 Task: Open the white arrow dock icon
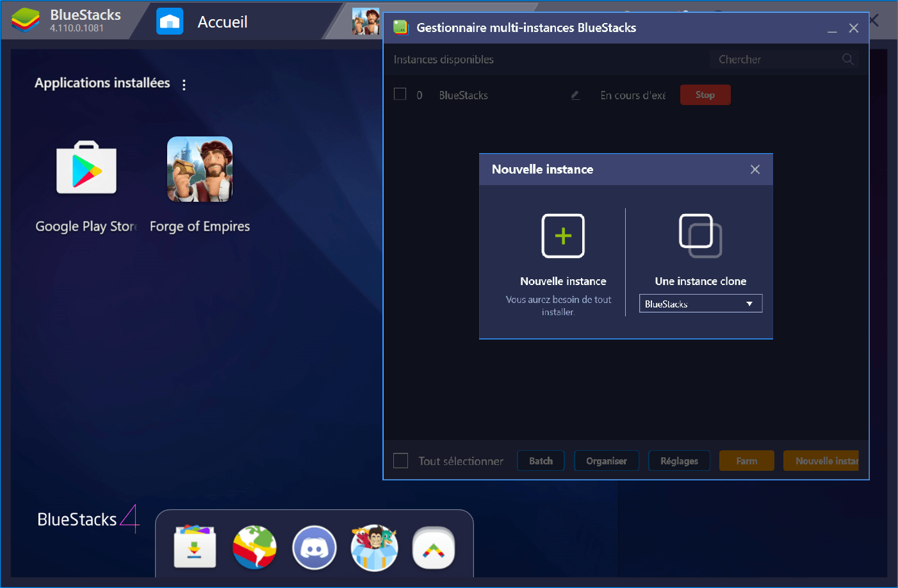tap(434, 548)
